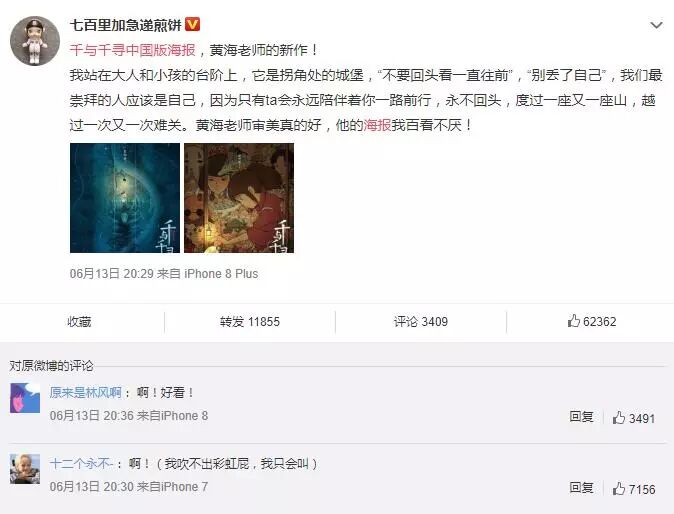Click the pink 海报 keyword link
The image size is (674, 514).
click(x=377, y=125)
